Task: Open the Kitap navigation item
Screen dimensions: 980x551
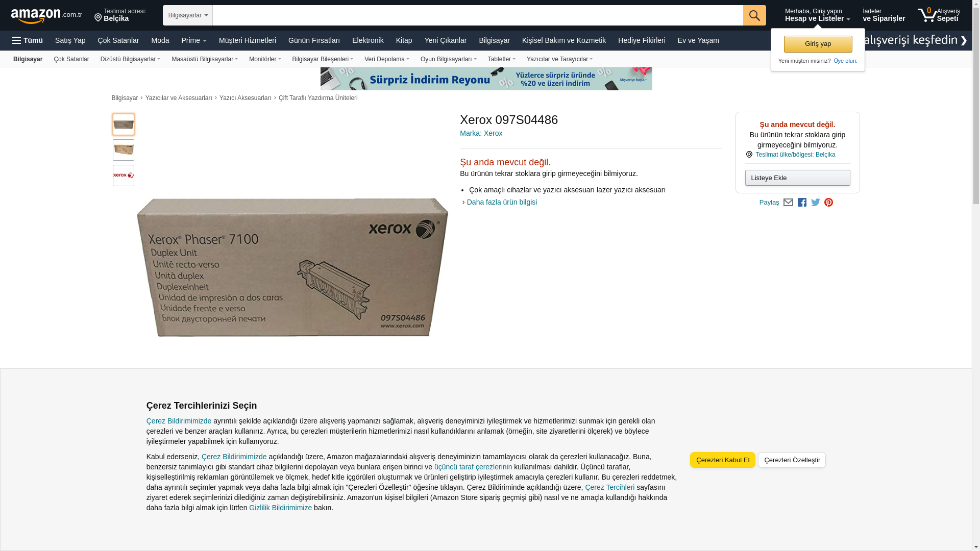Action: pos(404,40)
